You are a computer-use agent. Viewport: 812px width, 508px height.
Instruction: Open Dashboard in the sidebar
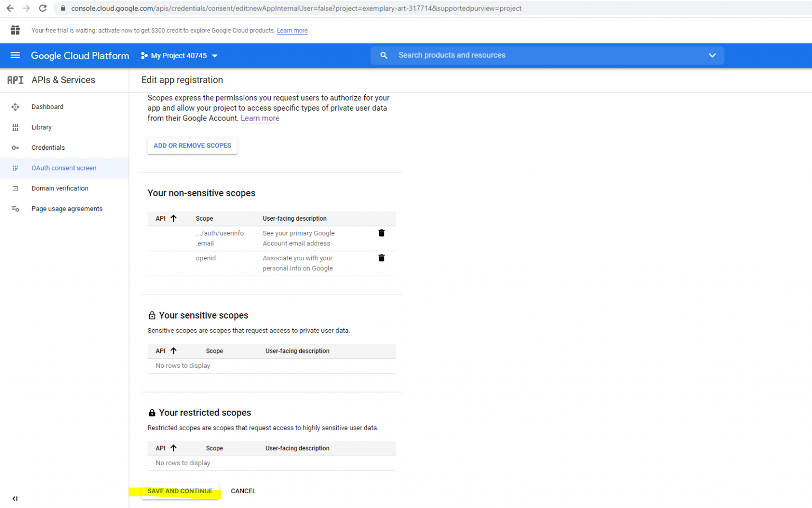pyautogui.click(x=47, y=107)
